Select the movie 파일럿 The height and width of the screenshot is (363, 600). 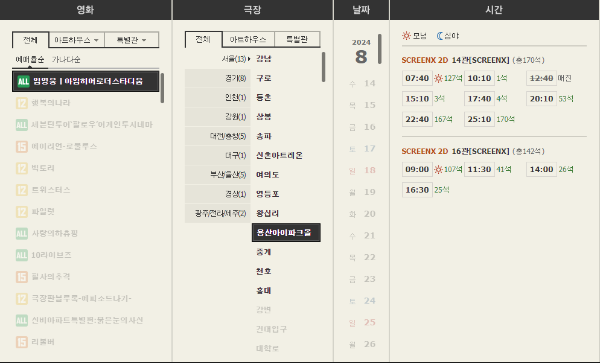click(x=43, y=212)
